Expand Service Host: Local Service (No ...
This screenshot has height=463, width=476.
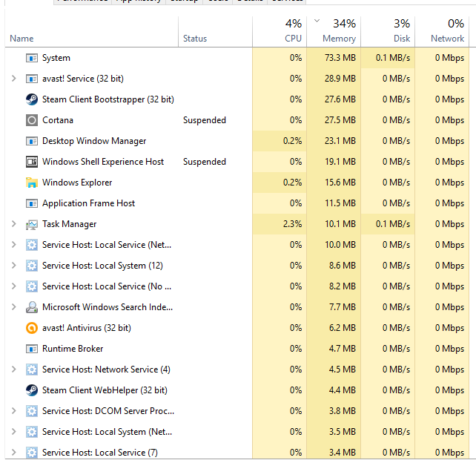13,286
